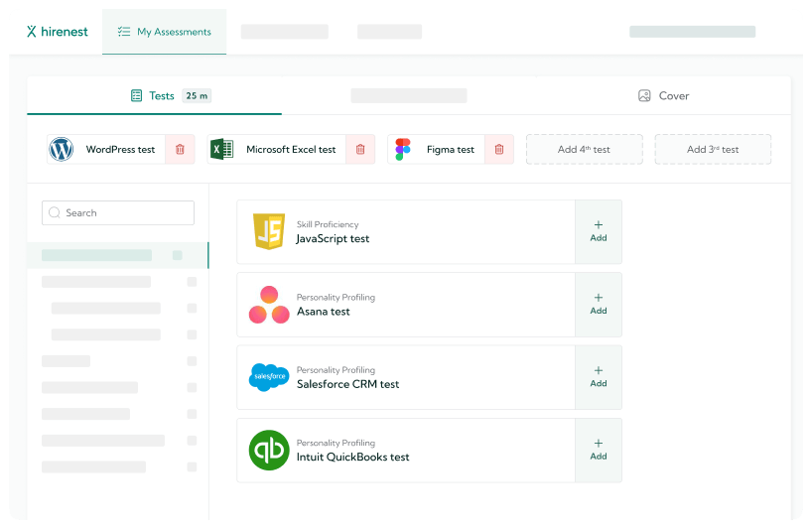Add the Asana test
This screenshot has width=812, height=529.
(599, 305)
